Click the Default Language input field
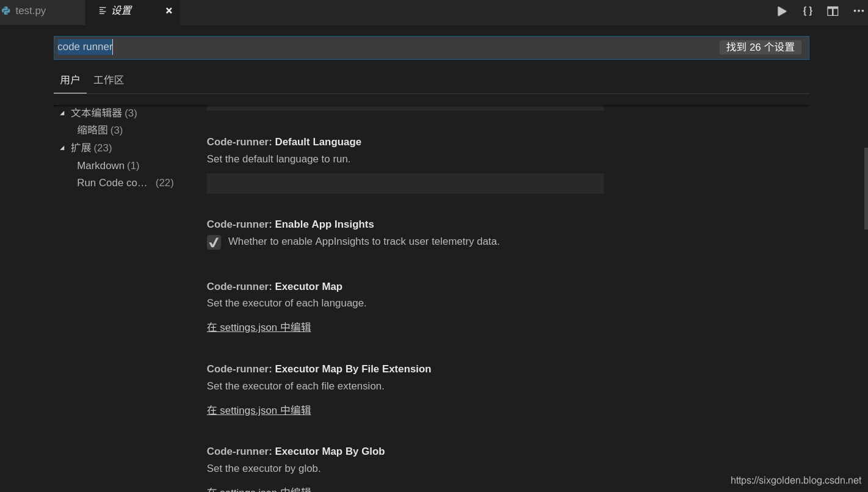The image size is (868, 492). [x=405, y=183]
